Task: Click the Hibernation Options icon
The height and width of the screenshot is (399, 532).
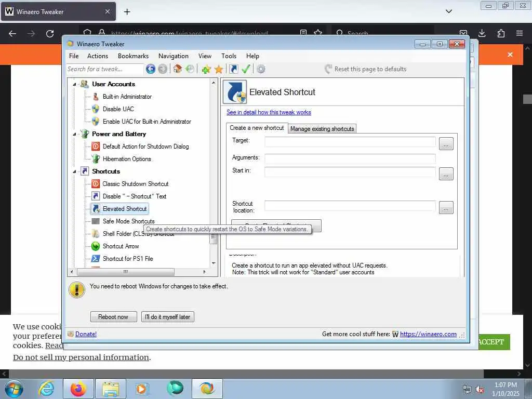Action: coord(96,159)
